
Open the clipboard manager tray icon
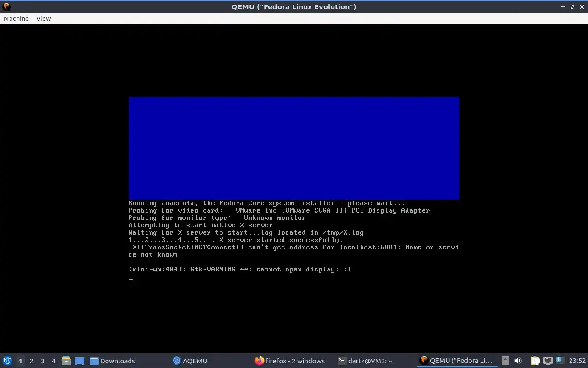coord(535,361)
